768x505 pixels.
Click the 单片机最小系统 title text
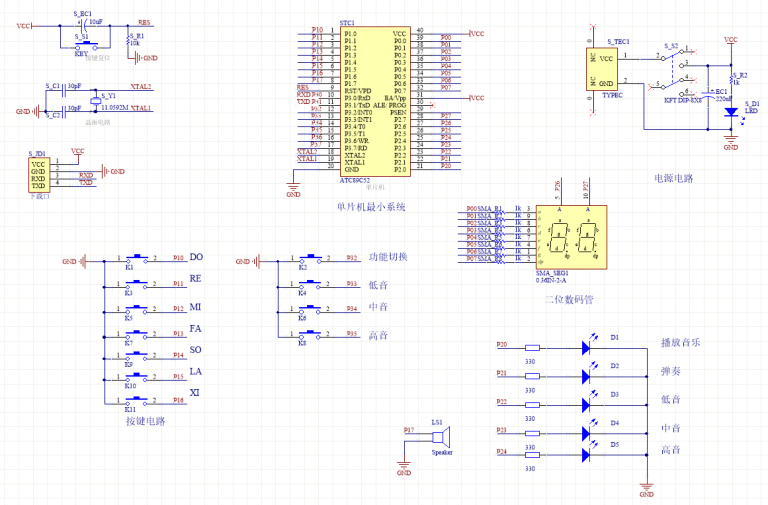pyautogui.click(x=371, y=207)
